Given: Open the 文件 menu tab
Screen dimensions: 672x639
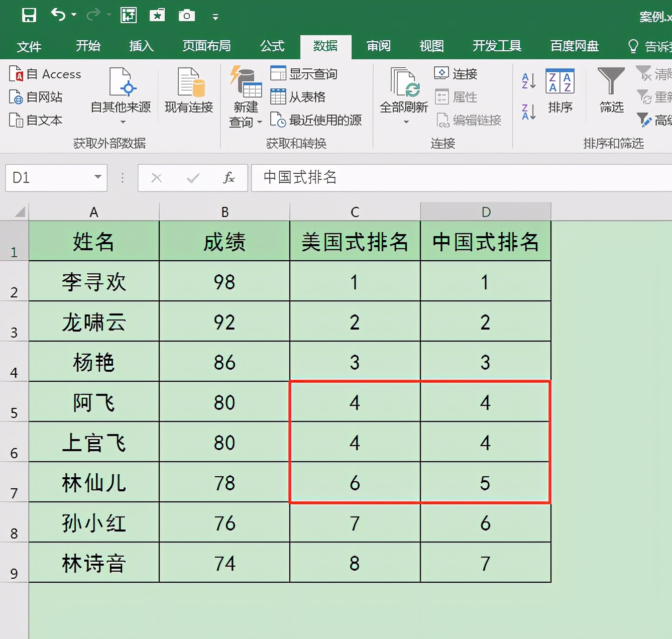Looking at the screenshot, I should click(29, 47).
